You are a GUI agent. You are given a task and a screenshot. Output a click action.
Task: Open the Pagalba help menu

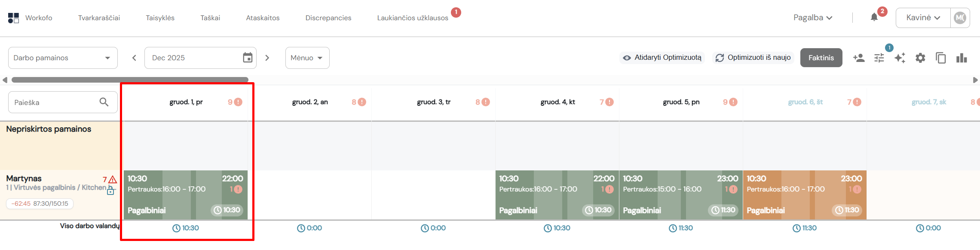point(813,18)
